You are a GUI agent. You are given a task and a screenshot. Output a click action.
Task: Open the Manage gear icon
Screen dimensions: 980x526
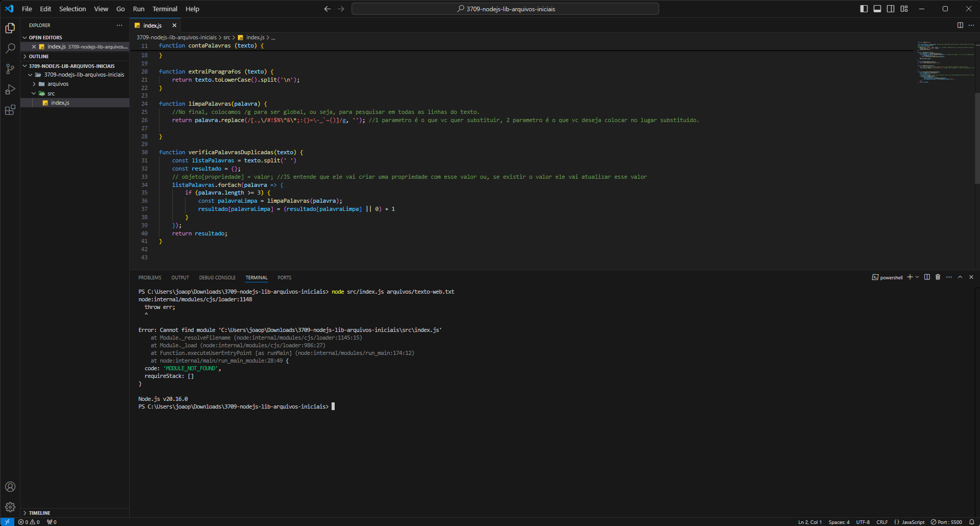pos(10,507)
